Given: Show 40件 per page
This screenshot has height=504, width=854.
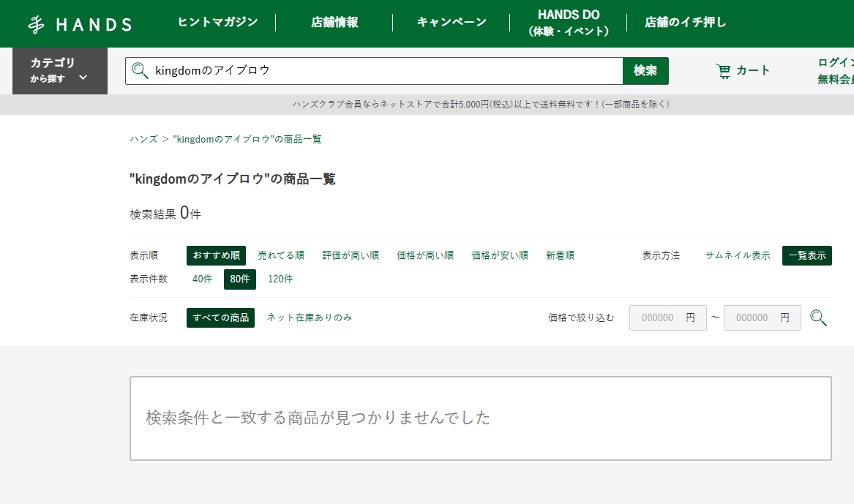Looking at the screenshot, I should (x=202, y=279).
